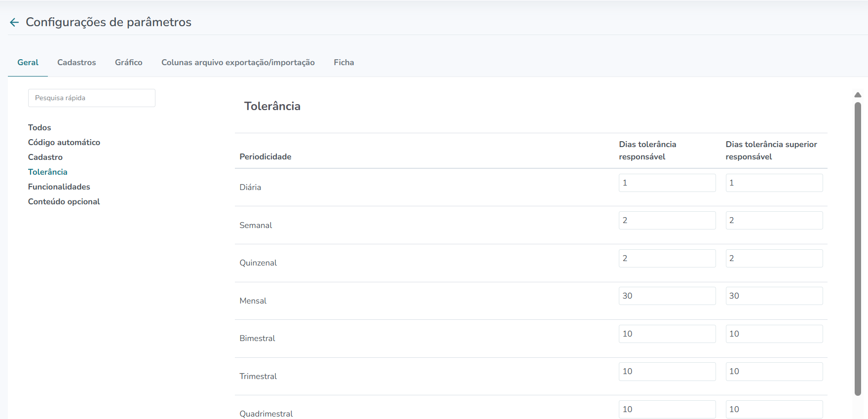Click the scrollbar up arrow
Screen dimensions: 868x419
pos(858,95)
